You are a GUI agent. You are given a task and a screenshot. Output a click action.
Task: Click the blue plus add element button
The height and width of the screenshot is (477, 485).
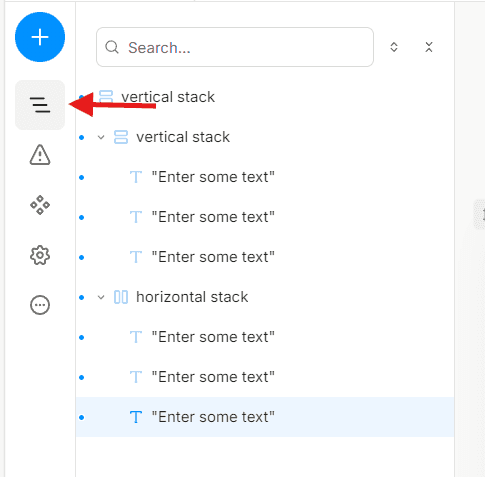pos(40,37)
